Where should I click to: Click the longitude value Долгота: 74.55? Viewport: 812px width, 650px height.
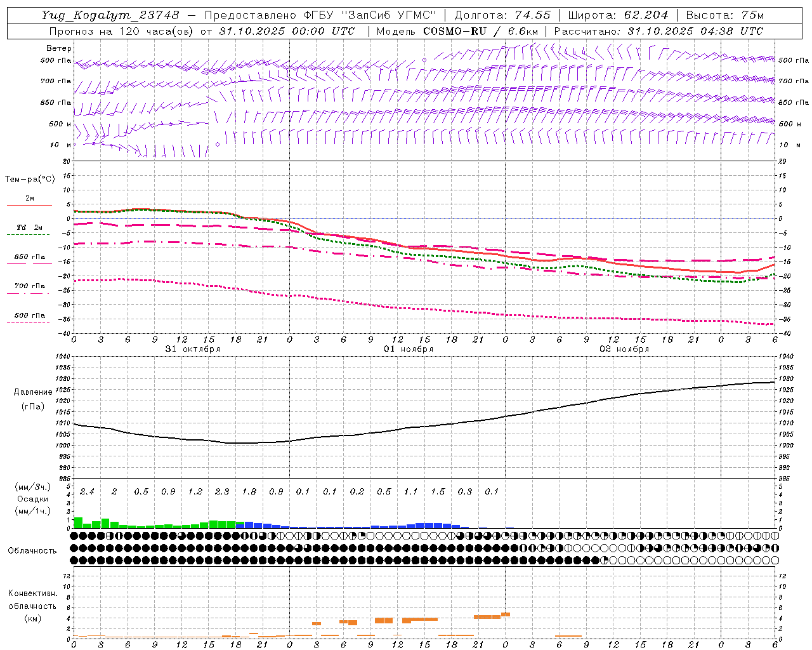[x=502, y=15]
